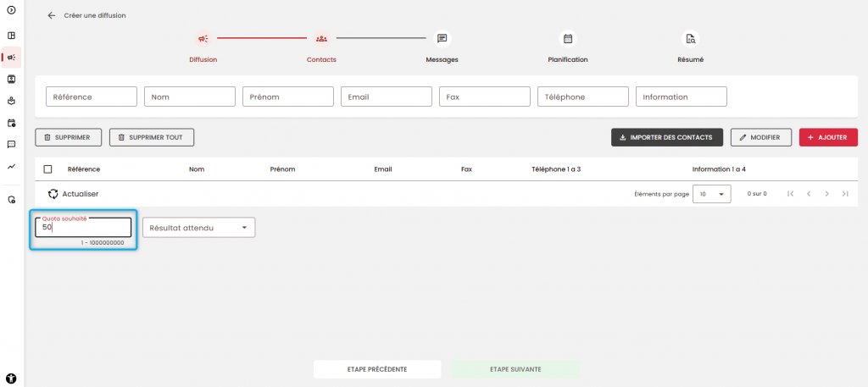868x387 pixels.
Task: Click the Téléphone 1 a 3 column header
Action: [556, 169]
